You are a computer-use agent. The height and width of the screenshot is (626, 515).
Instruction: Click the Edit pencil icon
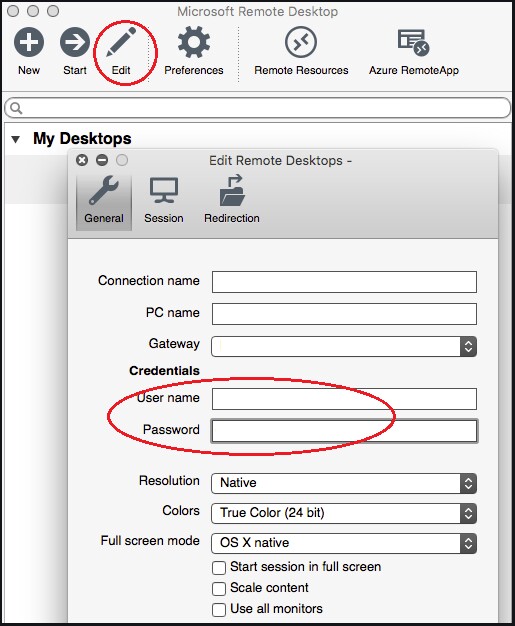[121, 42]
